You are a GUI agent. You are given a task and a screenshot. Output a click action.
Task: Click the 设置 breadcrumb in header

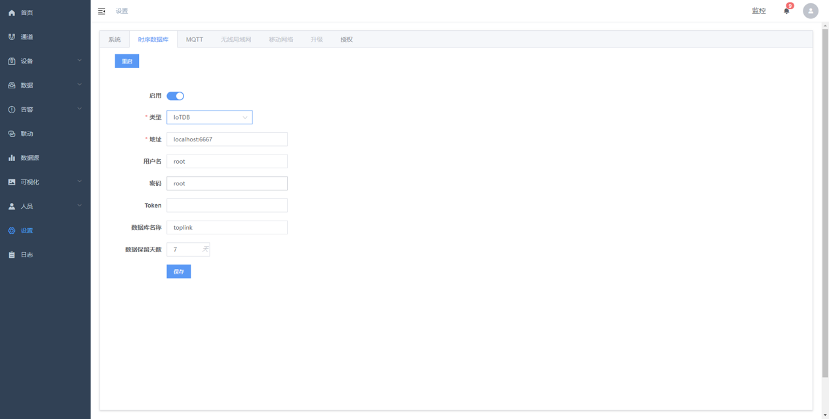tap(122, 11)
